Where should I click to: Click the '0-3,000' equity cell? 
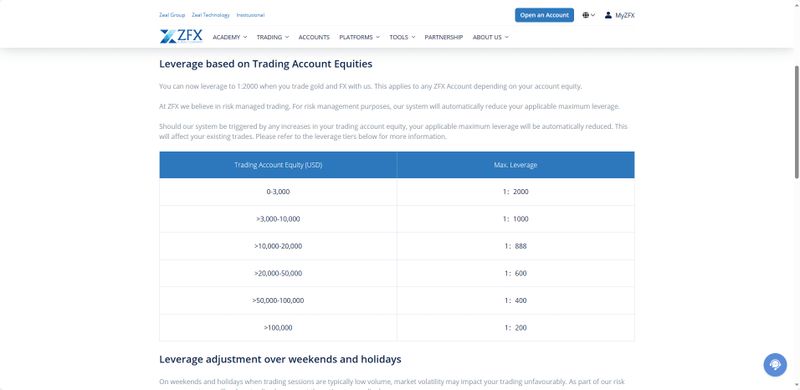(x=278, y=192)
